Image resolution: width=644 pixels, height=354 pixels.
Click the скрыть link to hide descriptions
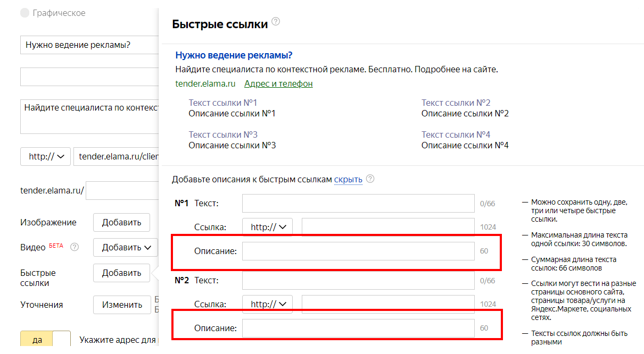coord(348,180)
